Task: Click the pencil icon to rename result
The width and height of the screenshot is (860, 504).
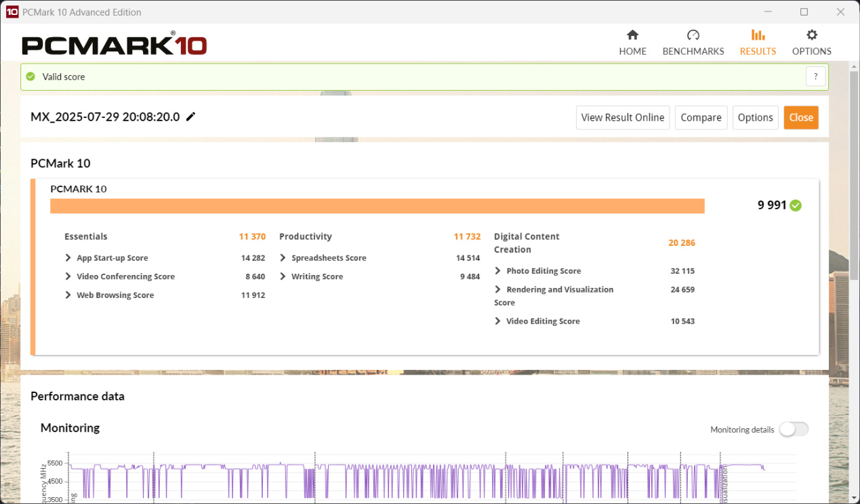Action: (190, 117)
